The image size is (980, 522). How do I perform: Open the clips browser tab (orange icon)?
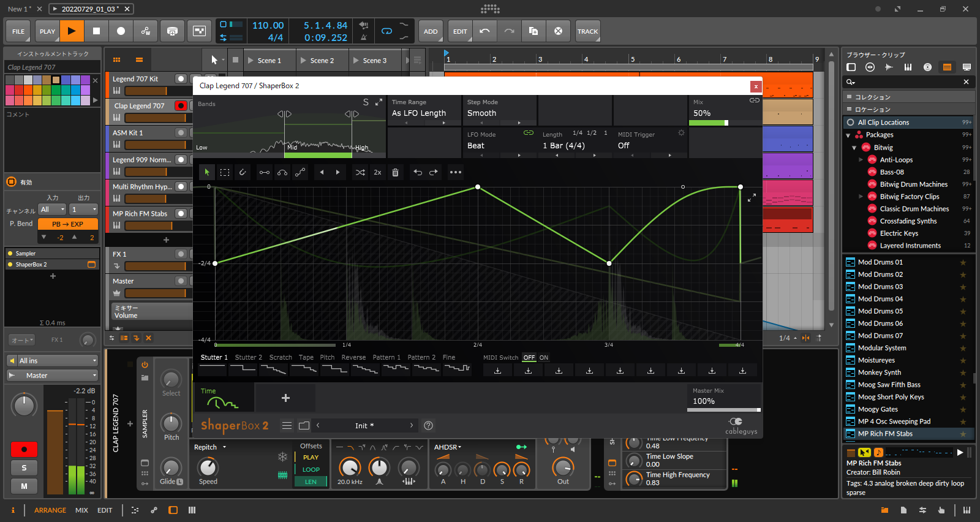click(947, 67)
